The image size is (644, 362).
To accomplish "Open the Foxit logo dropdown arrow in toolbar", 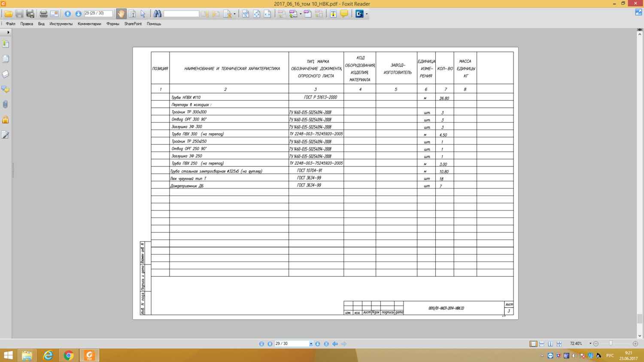I will tap(367, 14).
